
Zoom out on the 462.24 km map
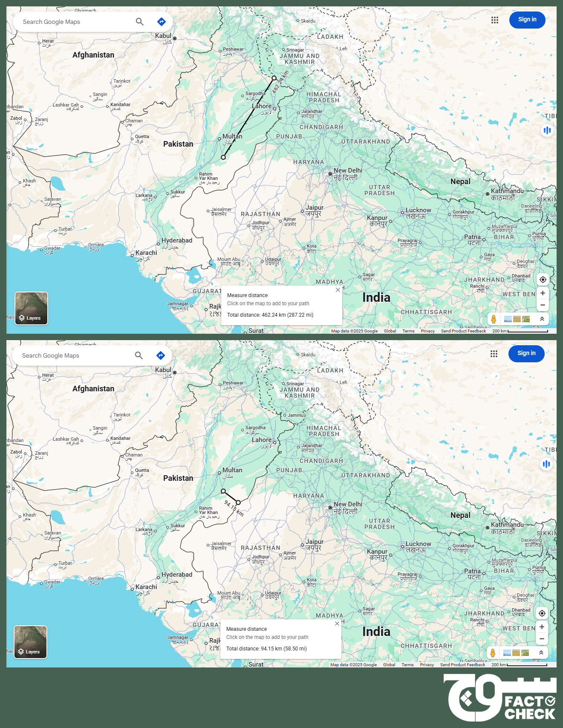(x=543, y=305)
